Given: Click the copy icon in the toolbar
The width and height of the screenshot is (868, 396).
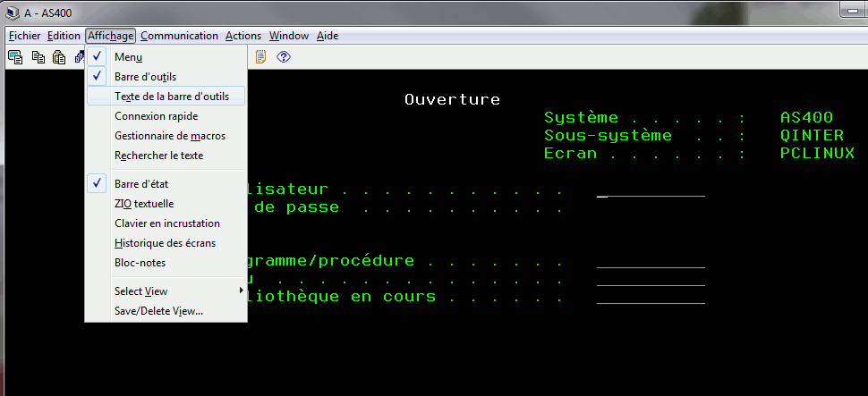Looking at the screenshot, I should click(x=38, y=57).
